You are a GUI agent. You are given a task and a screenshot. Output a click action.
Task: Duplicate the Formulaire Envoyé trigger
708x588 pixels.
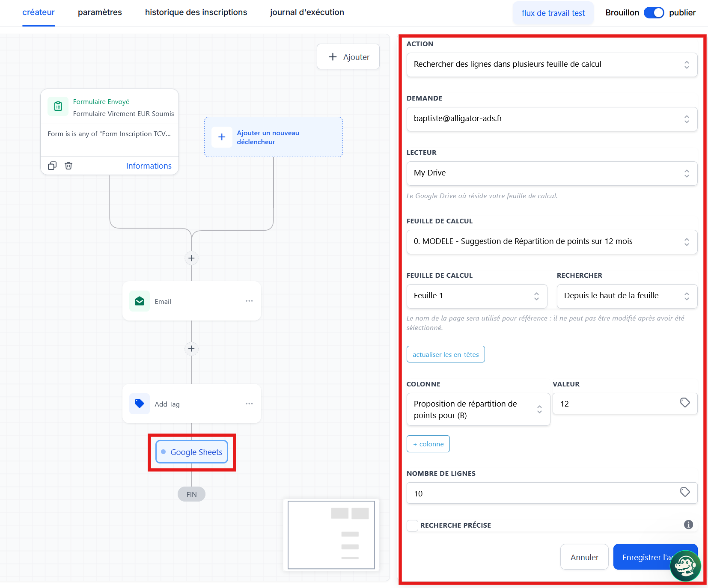[x=52, y=166]
